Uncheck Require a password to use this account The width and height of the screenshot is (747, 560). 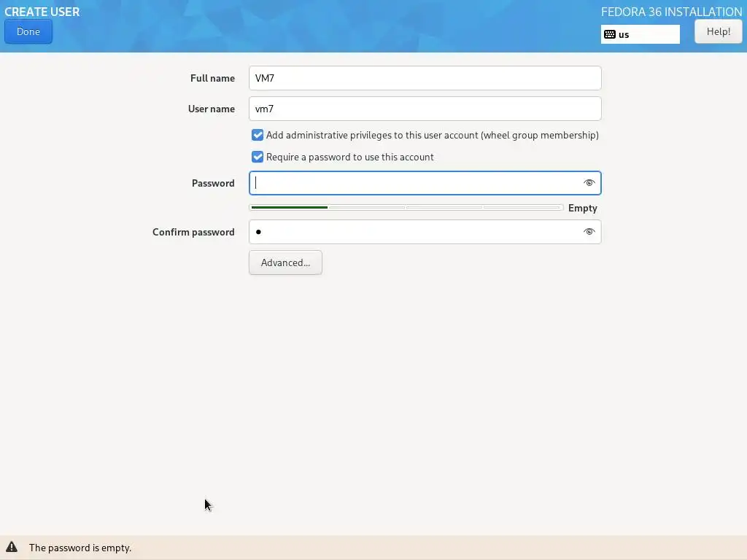(x=258, y=157)
